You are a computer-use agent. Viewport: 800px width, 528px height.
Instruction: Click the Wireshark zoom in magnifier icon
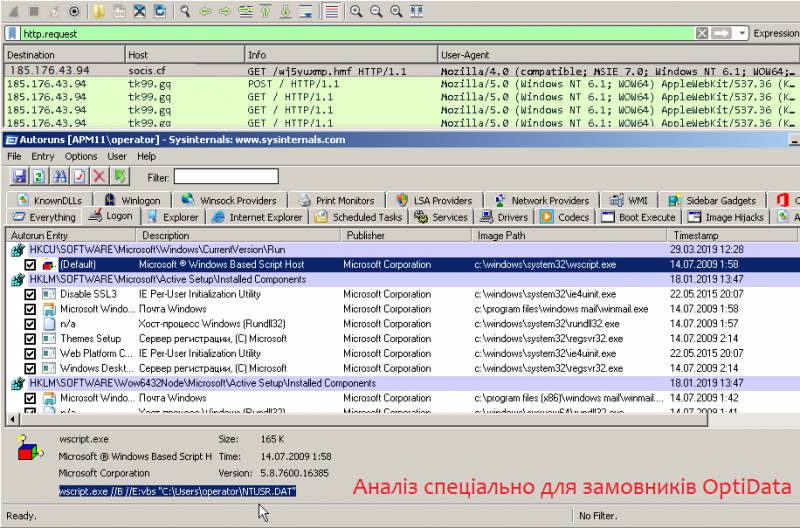point(356,11)
